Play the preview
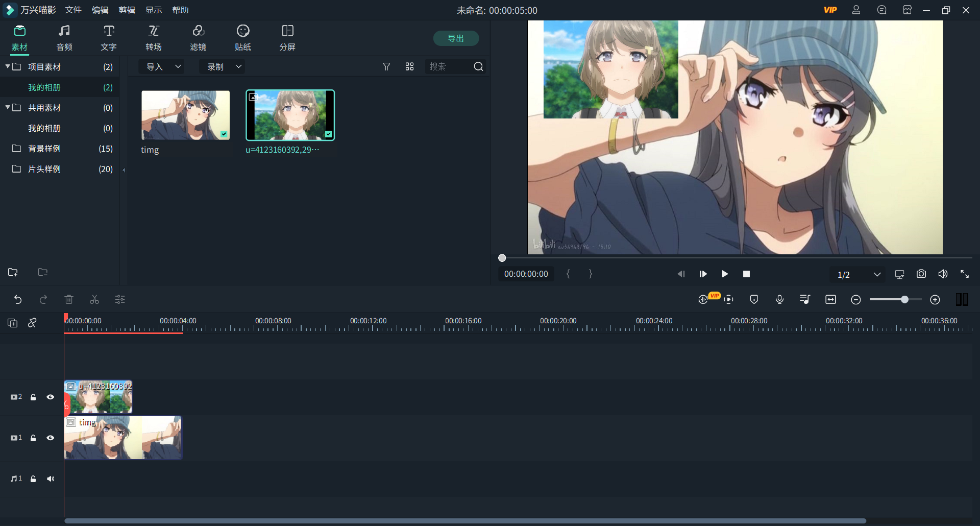The height and width of the screenshot is (526, 980). (725, 274)
